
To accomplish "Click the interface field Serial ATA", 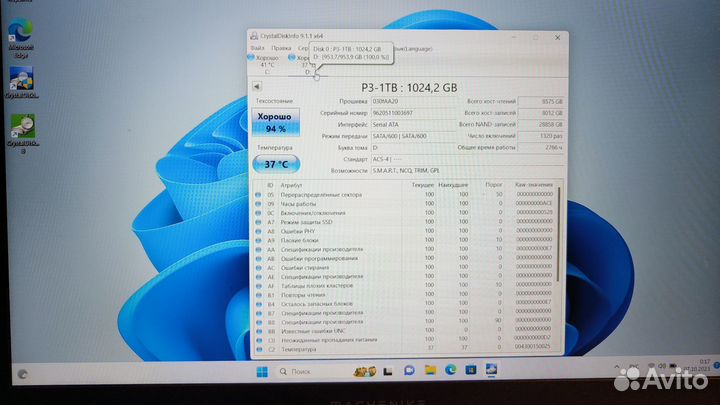I will (x=413, y=124).
